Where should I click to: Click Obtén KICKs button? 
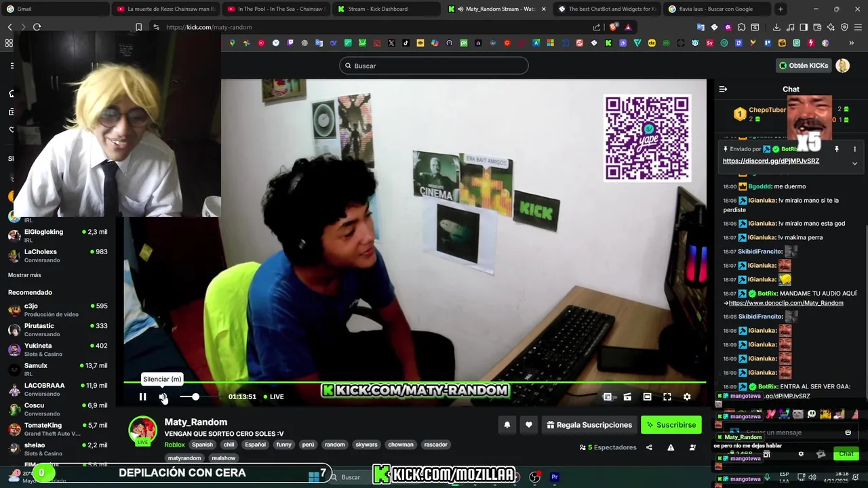[804, 66]
